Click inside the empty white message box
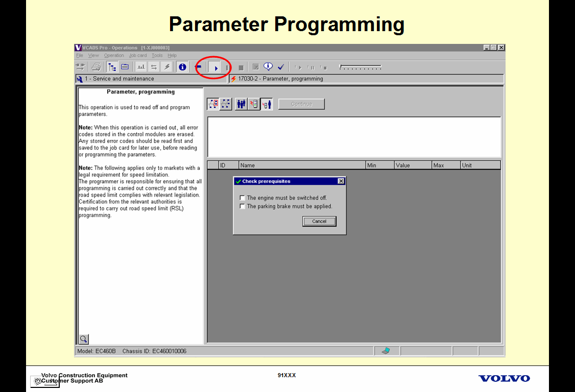The height and width of the screenshot is (392, 575). [x=354, y=137]
